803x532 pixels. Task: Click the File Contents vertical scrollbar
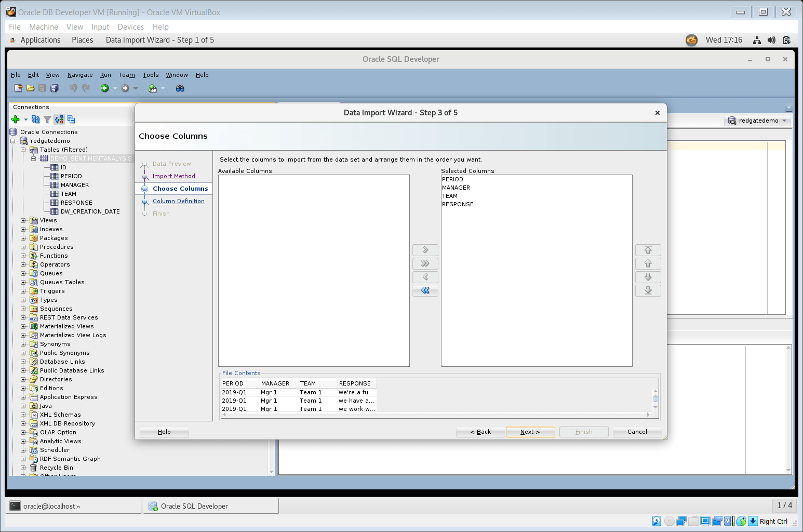pyautogui.click(x=655, y=400)
